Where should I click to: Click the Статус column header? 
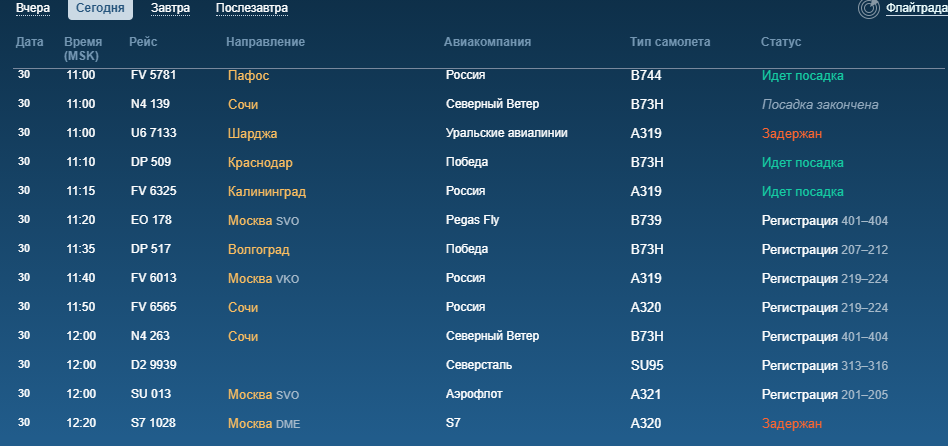780,42
